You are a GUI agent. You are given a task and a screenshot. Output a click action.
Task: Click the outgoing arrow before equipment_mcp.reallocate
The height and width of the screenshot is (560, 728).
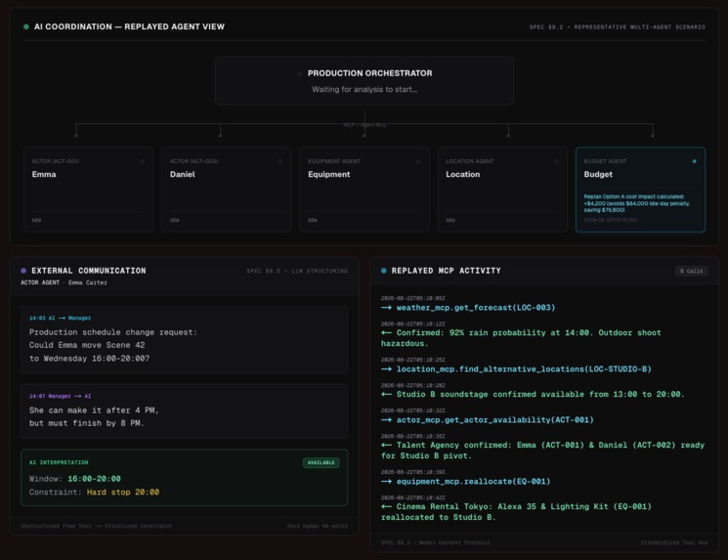click(x=386, y=482)
